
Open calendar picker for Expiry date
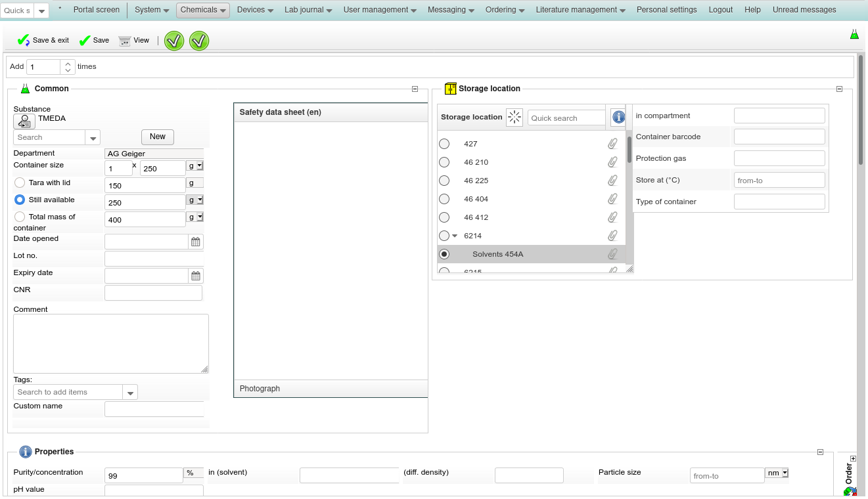(x=196, y=276)
